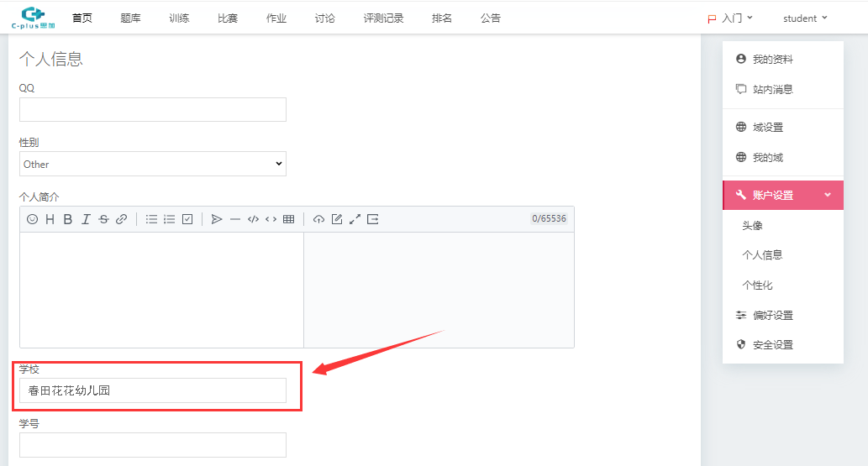Viewport: 868px width, 466px height.
Task: Open 安全设置 in the sidebar
Action: (772, 345)
